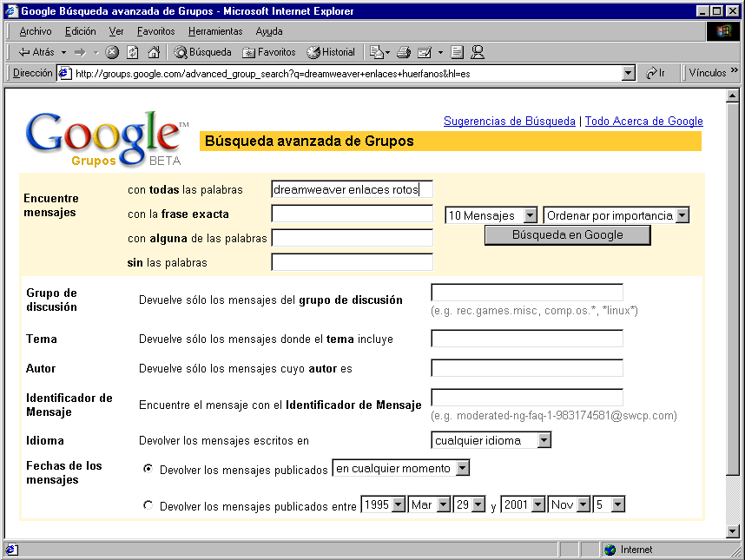Open the start month Mar dropdown
Image resolution: width=745 pixels, height=560 pixels.
444,504
